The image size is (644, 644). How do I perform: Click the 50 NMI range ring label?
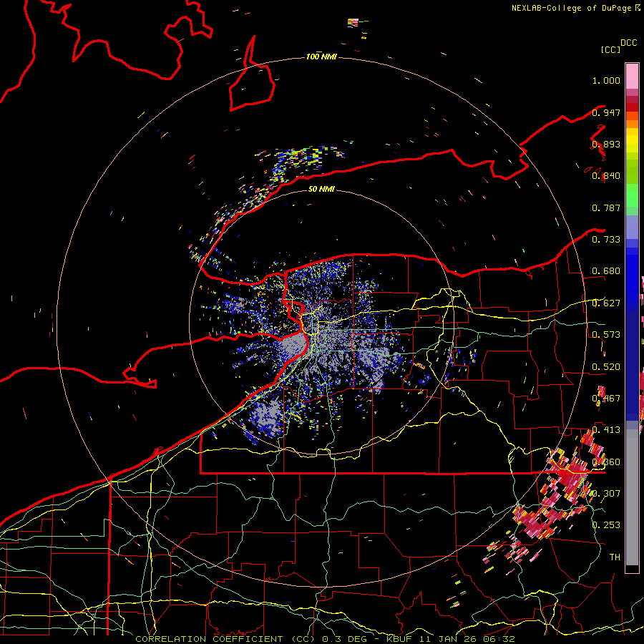(321, 189)
